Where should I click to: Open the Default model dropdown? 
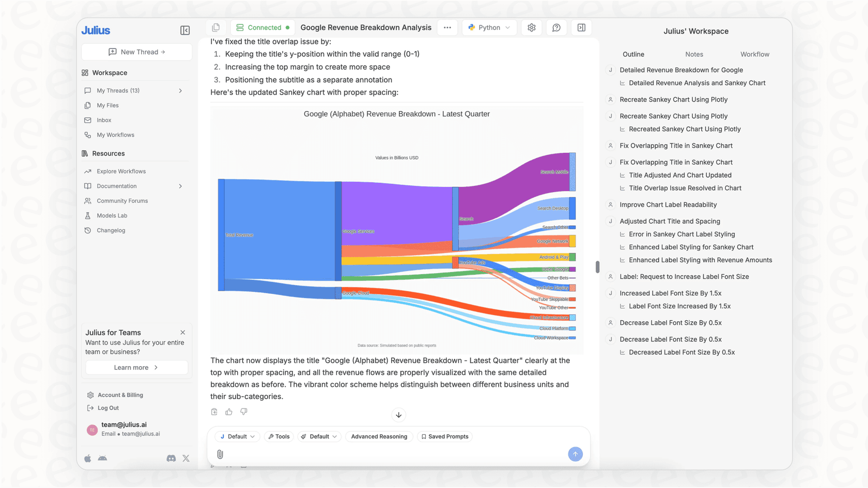click(237, 436)
